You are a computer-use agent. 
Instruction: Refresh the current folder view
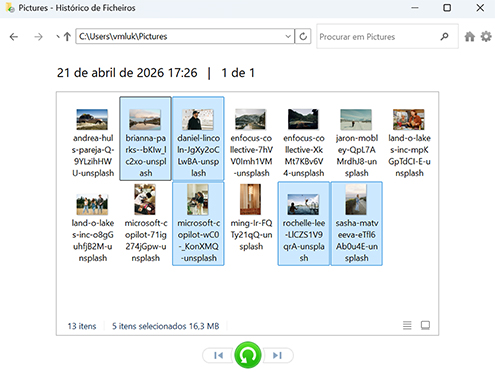tap(303, 36)
